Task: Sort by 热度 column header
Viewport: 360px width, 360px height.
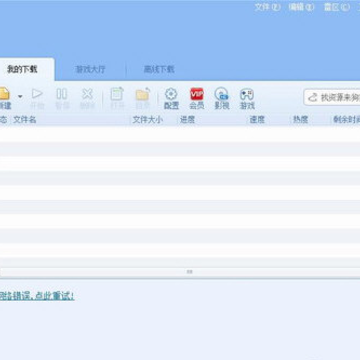Action: (300, 120)
